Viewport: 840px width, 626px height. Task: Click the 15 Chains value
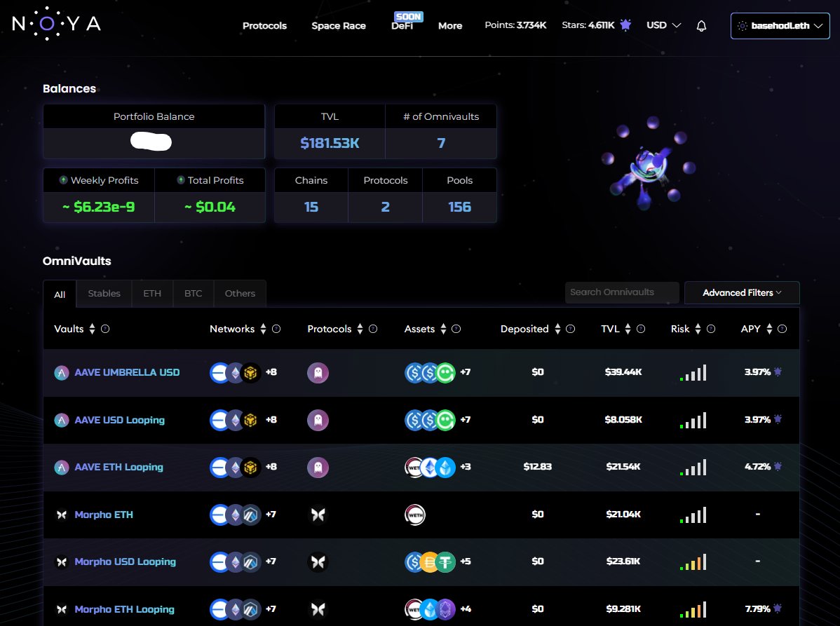pos(311,207)
